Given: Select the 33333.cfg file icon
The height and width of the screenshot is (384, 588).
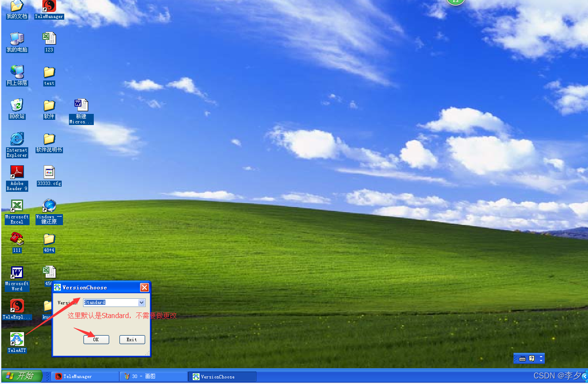Looking at the screenshot, I should pos(49,176).
